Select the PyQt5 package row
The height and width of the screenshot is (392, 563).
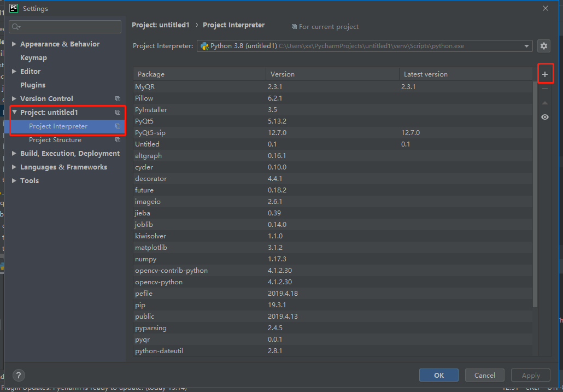coord(333,121)
